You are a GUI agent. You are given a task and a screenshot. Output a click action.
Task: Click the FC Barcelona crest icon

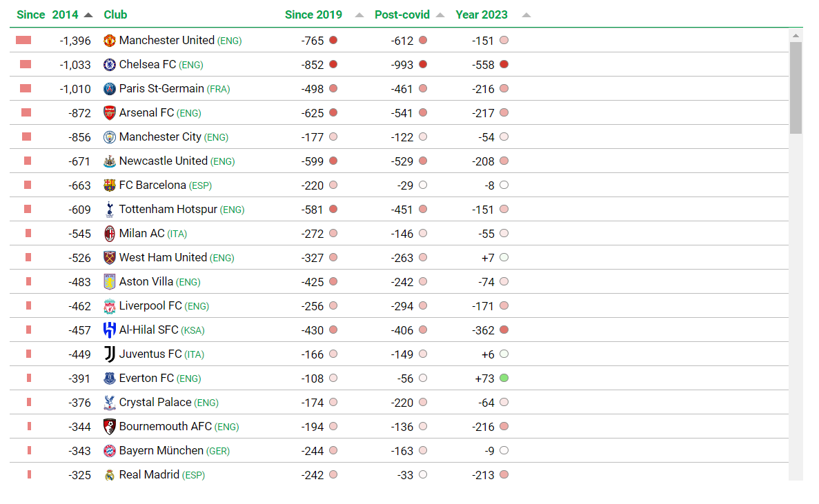tap(109, 185)
